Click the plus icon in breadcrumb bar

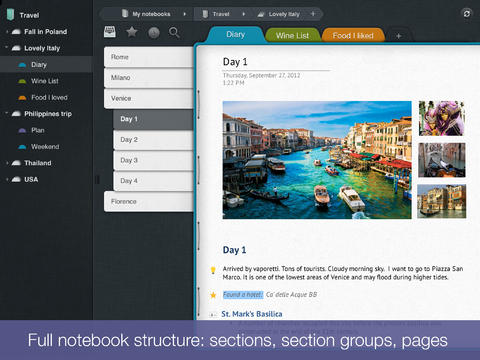(313, 14)
